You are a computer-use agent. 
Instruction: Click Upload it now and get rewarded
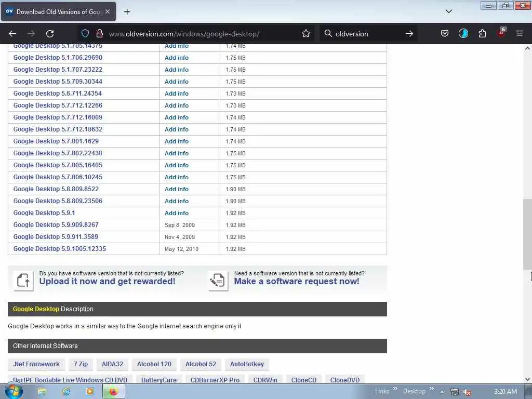tap(107, 281)
